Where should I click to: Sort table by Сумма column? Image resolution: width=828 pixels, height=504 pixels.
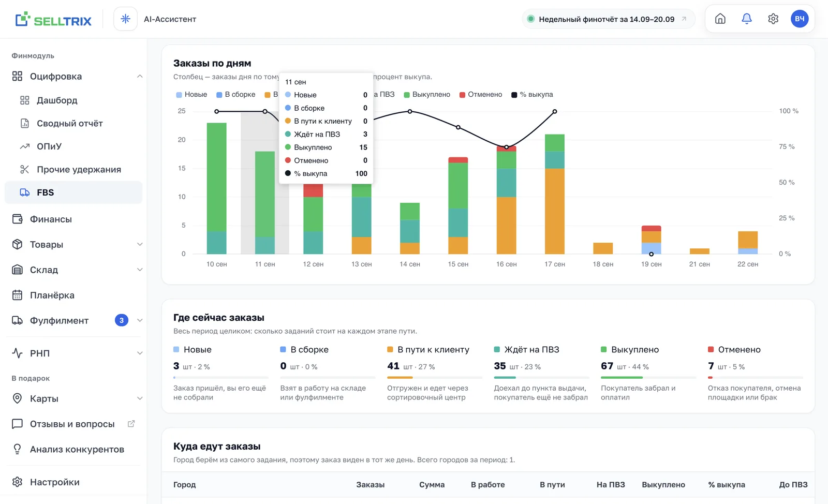[432, 485]
